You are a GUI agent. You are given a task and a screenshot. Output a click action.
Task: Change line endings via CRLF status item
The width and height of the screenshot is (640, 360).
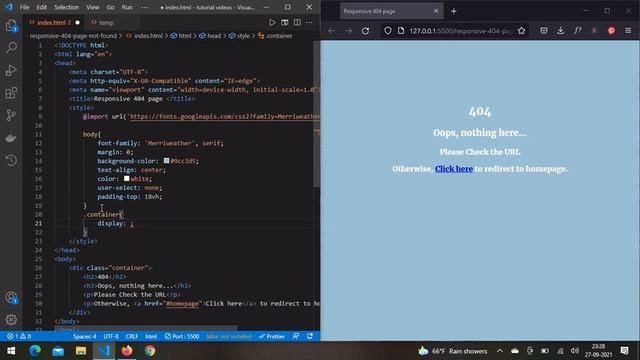click(x=132, y=336)
